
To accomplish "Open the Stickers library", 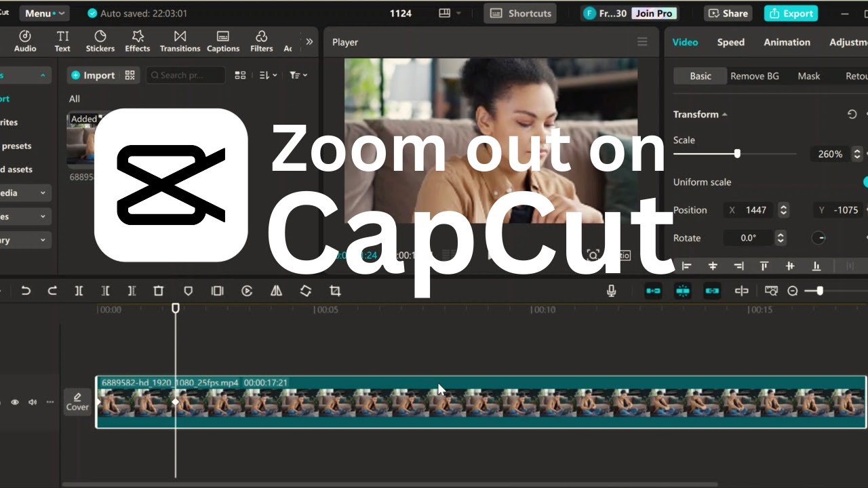I will [x=100, y=41].
